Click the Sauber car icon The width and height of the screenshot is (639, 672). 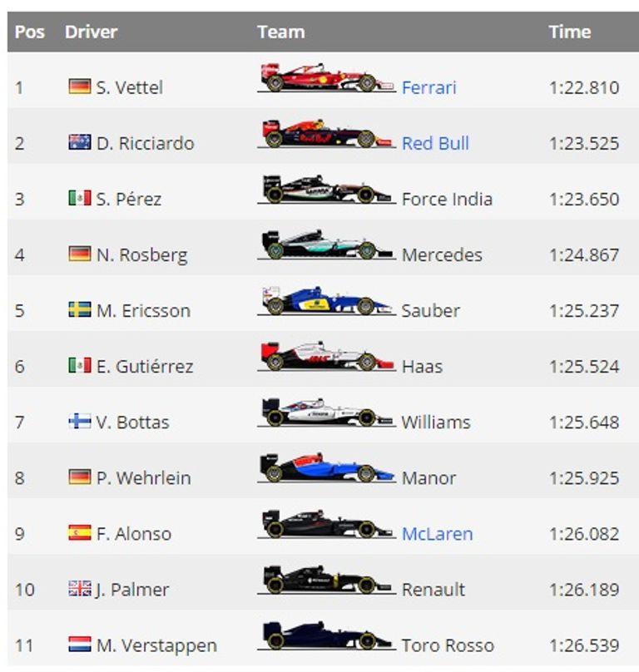(x=325, y=301)
